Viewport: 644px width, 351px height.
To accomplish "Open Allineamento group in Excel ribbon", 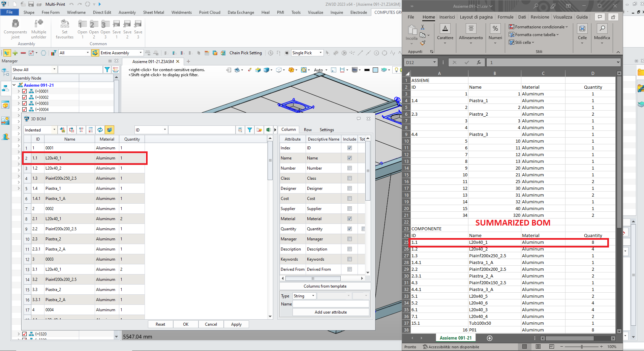I will [471, 34].
